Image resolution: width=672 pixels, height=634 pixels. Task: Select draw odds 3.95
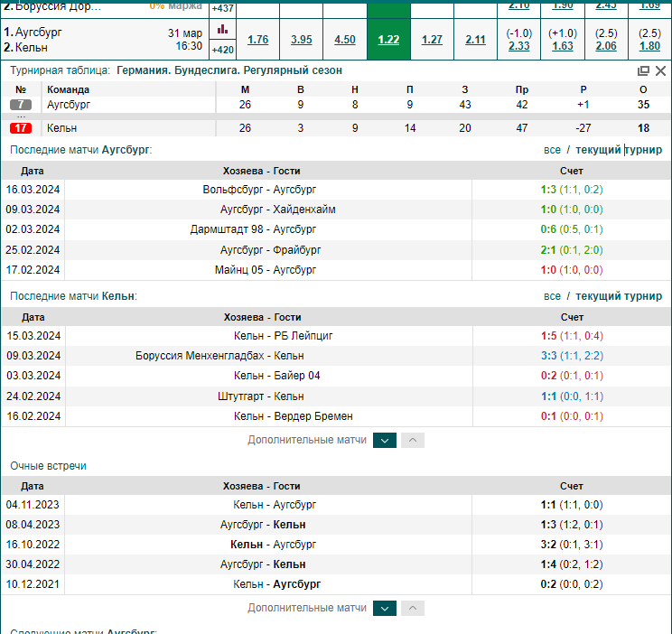[302, 40]
